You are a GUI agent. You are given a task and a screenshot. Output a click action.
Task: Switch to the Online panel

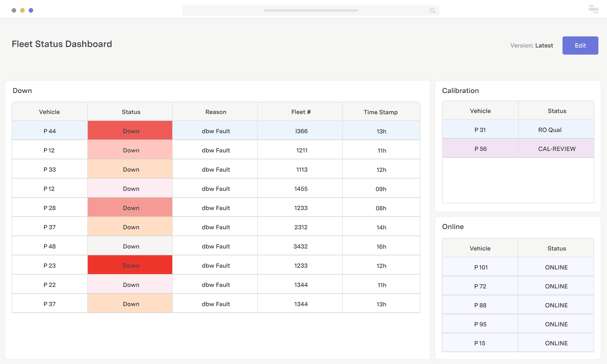pyautogui.click(x=453, y=226)
